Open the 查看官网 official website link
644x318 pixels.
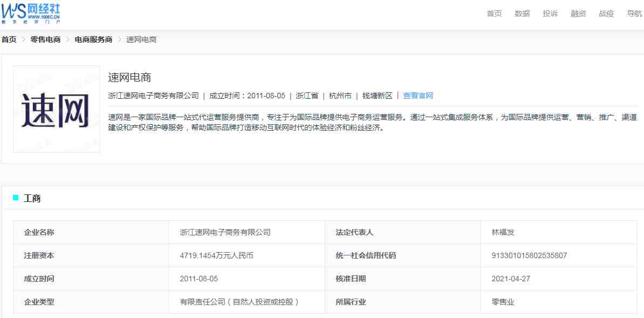(x=418, y=96)
